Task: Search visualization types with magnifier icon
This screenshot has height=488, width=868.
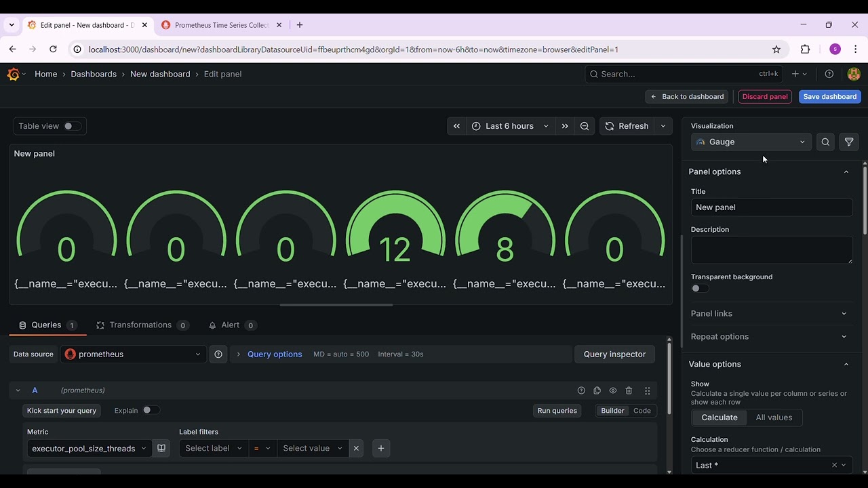Action: 825,142
